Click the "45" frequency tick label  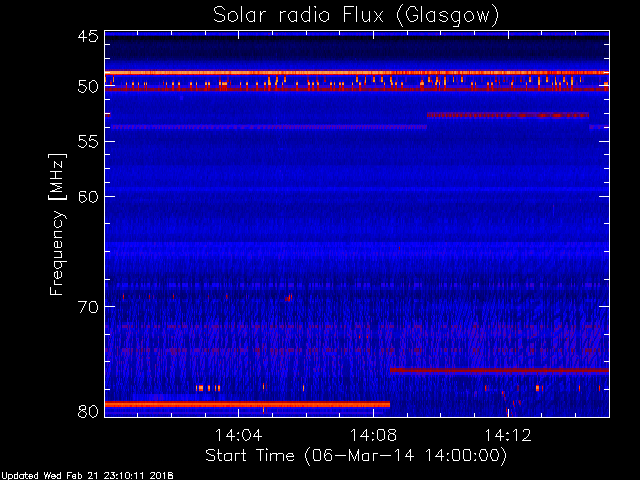88,37
